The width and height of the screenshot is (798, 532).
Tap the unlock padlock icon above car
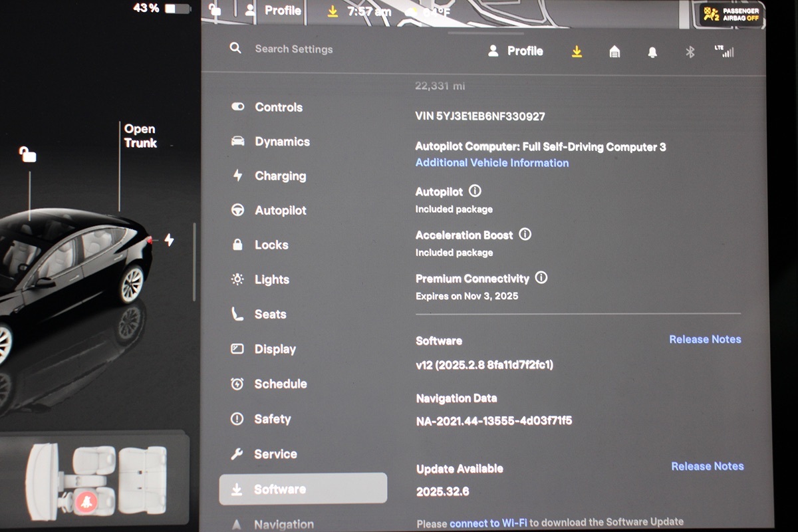[x=27, y=154]
